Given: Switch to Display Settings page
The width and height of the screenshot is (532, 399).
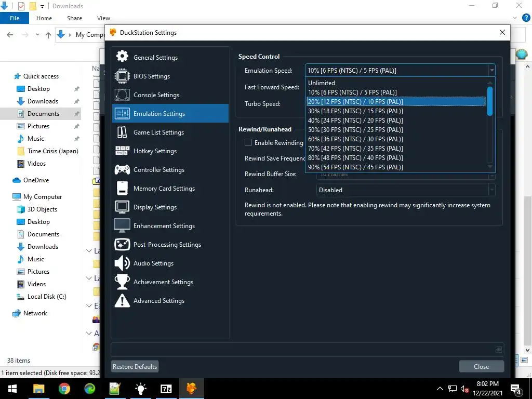Looking at the screenshot, I should coord(170,207).
